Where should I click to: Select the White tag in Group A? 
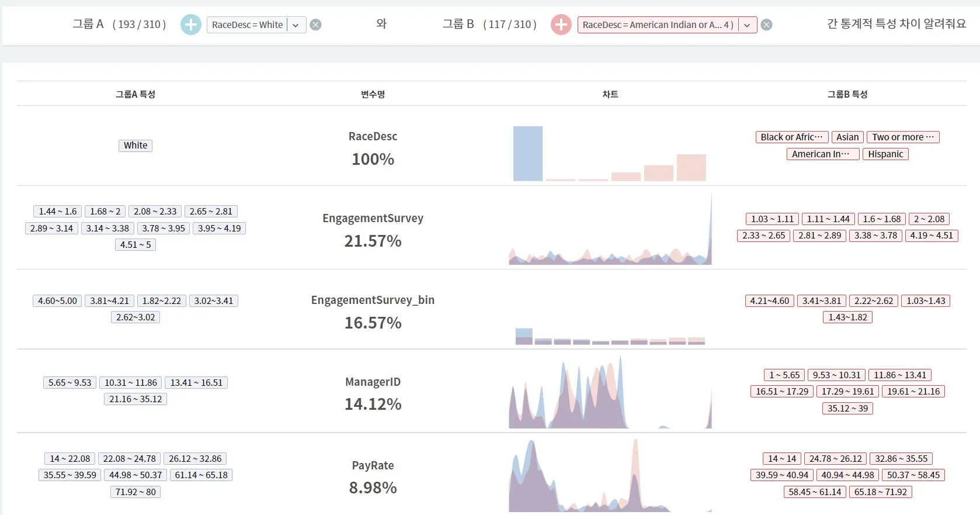[135, 146]
